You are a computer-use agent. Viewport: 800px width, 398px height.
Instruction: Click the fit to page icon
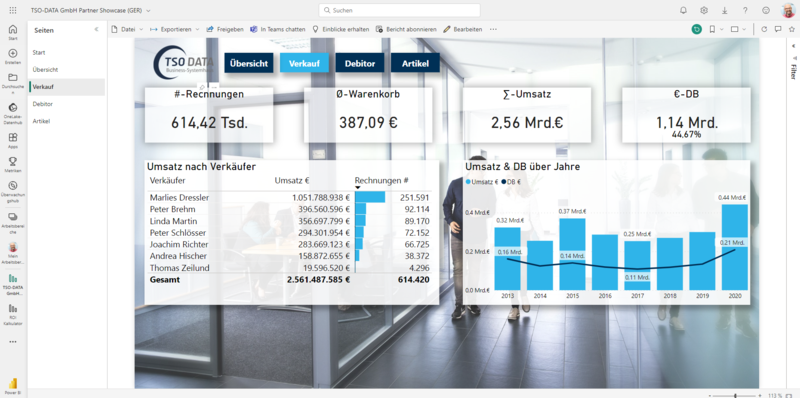789,395
